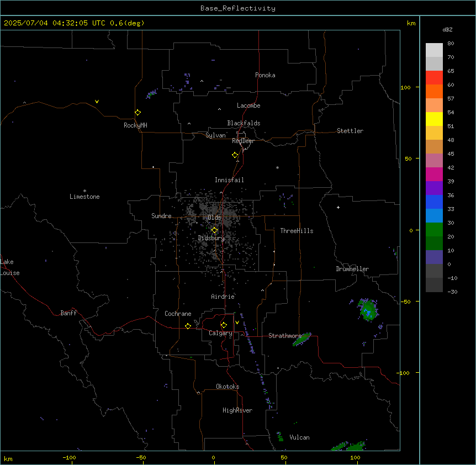
Task: Click the Vulcan label
Action: coord(300,437)
